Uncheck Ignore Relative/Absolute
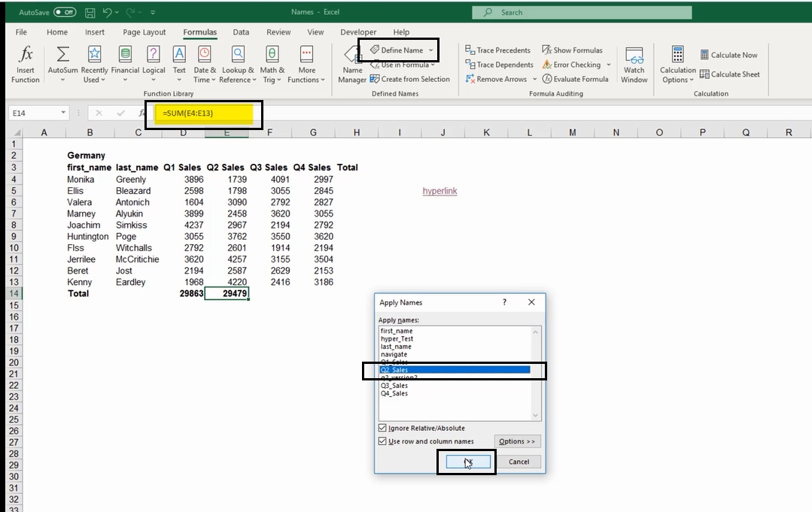 [382, 428]
